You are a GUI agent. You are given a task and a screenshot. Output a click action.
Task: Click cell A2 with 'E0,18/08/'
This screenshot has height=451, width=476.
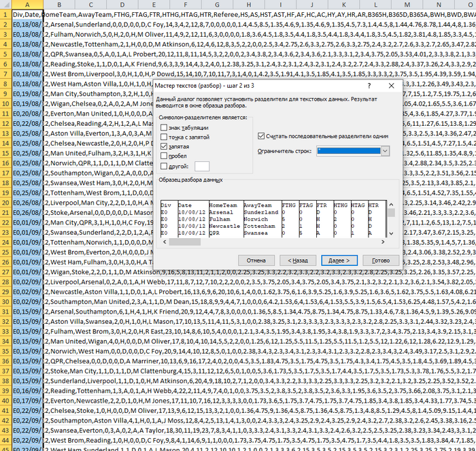27,24
